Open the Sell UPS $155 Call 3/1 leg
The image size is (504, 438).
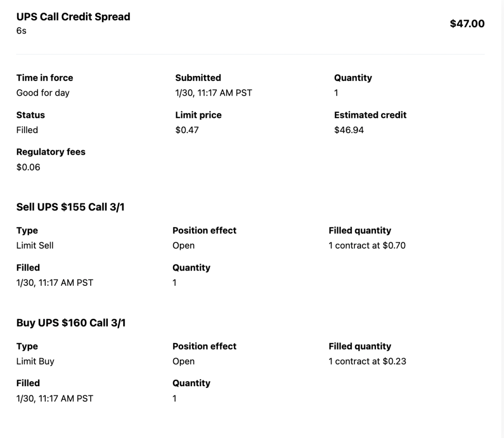tap(70, 207)
